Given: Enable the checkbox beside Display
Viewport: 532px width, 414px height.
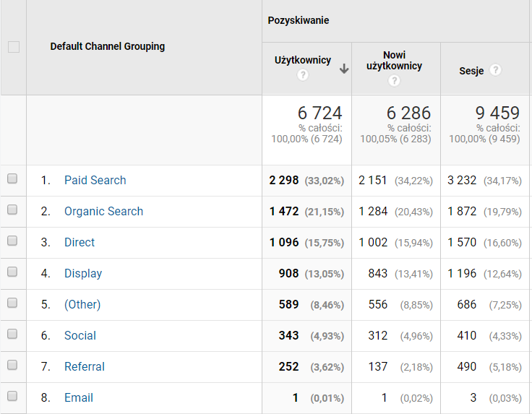Looking at the screenshot, I should pos(12,273).
